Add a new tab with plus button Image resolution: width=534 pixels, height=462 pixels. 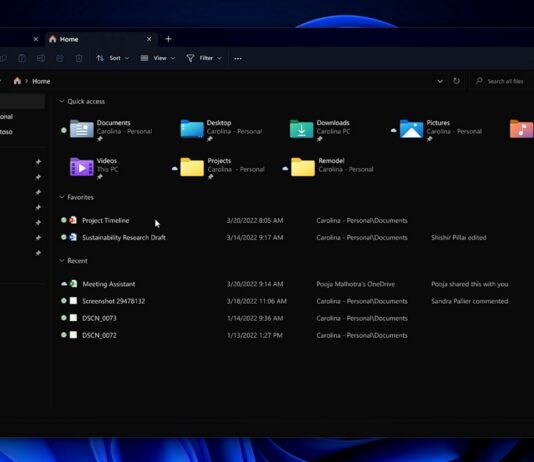(168, 39)
